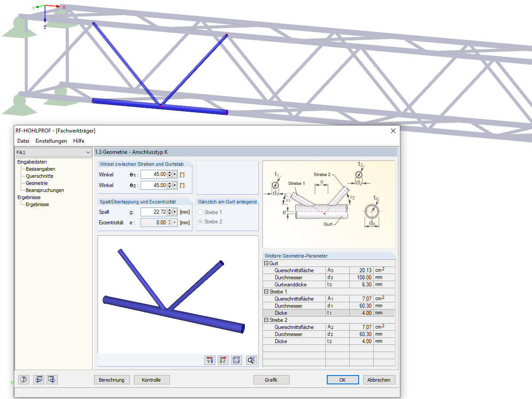Open the Datei menu
The height and width of the screenshot is (399, 532).
[23, 141]
